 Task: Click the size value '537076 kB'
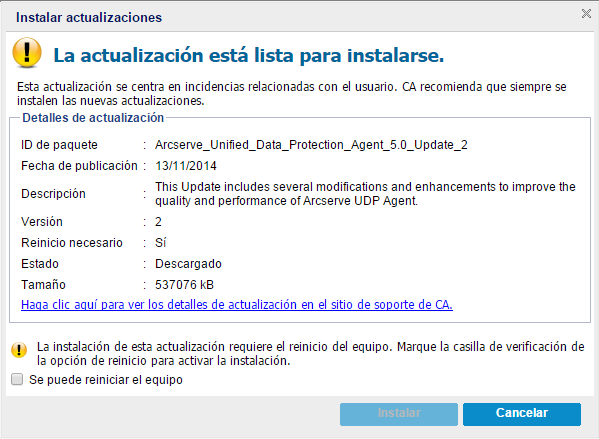click(184, 285)
